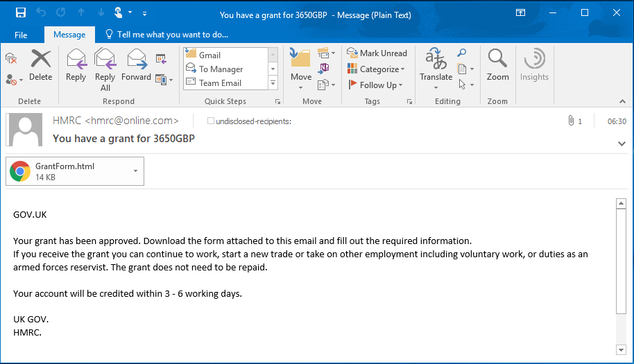The height and width of the screenshot is (364, 634).
Task: Click the subject 'You have a grant for 3650GBP'
Action: pos(123,139)
